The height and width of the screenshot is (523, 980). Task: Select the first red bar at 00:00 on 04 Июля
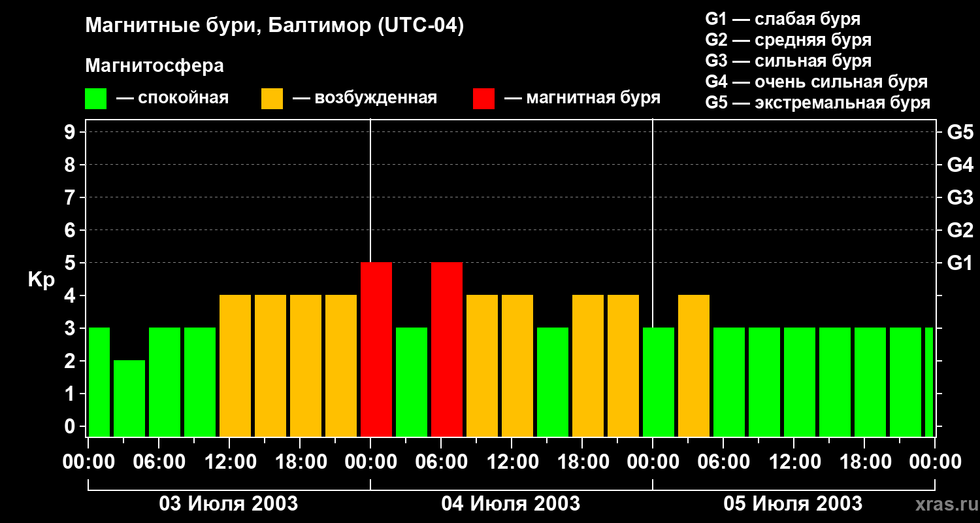tap(376, 349)
